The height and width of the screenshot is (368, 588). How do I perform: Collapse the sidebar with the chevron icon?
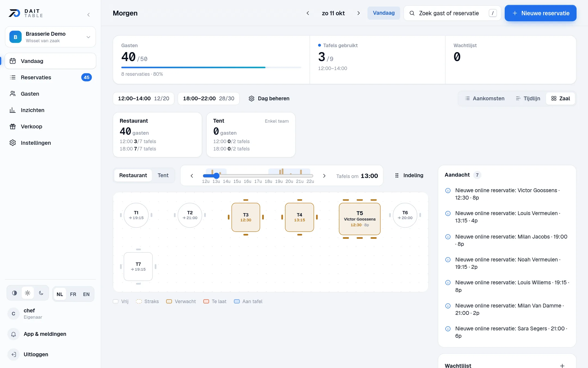[88, 15]
